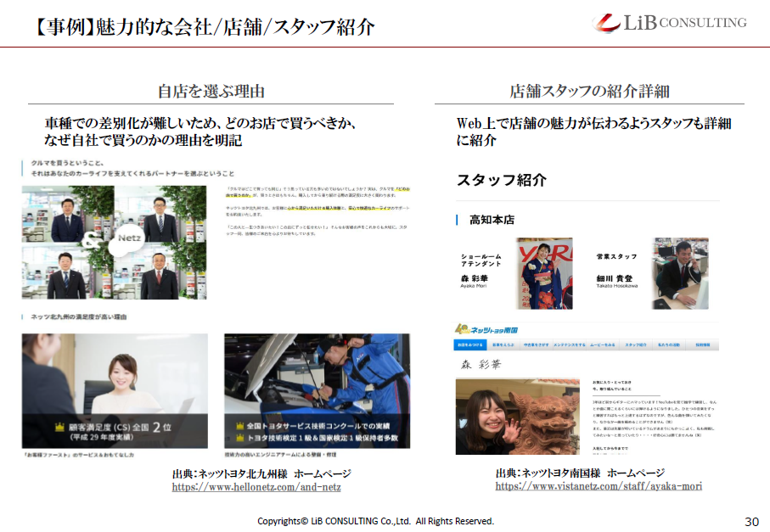Select the ムービーをみる navigation tab
Image resolution: width=770 pixels, height=532 pixels.
click(x=603, y=345)
